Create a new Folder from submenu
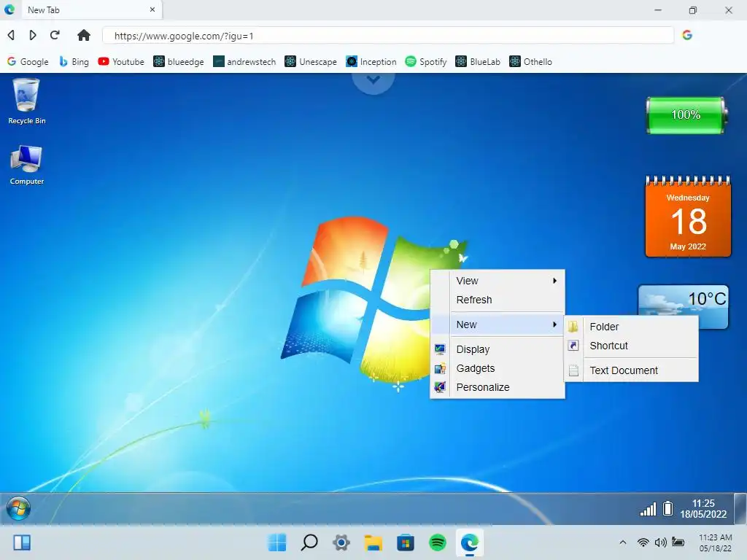Screen dimensions: 747x560 (x=631, y=327)
